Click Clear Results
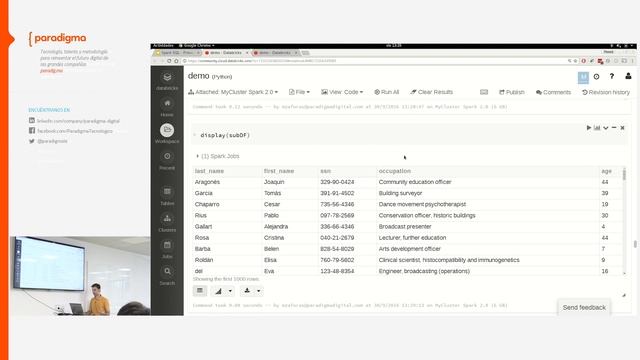Viewport: 640px width, 360px height. click(x=431, y=92)
